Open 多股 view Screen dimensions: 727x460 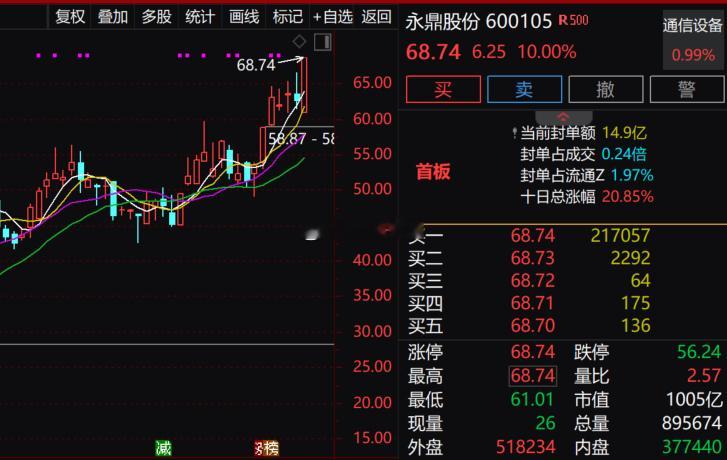coord(156,17)
